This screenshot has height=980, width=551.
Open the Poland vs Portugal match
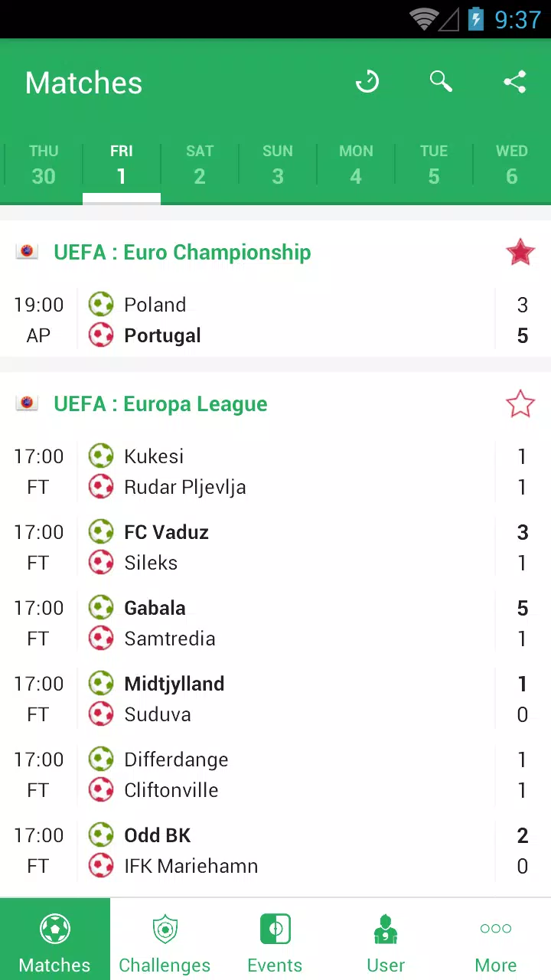[x=275, y=320]
